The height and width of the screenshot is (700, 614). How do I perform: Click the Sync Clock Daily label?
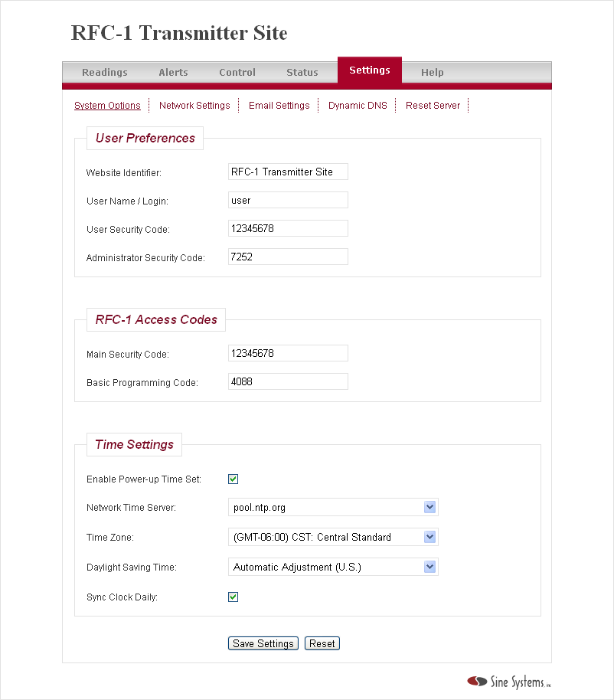click(x=122, y=597)
